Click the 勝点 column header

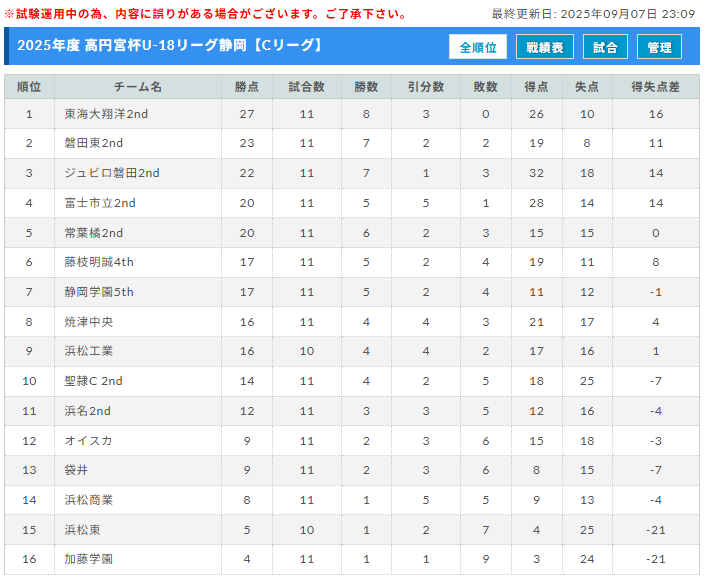(247, 87)
